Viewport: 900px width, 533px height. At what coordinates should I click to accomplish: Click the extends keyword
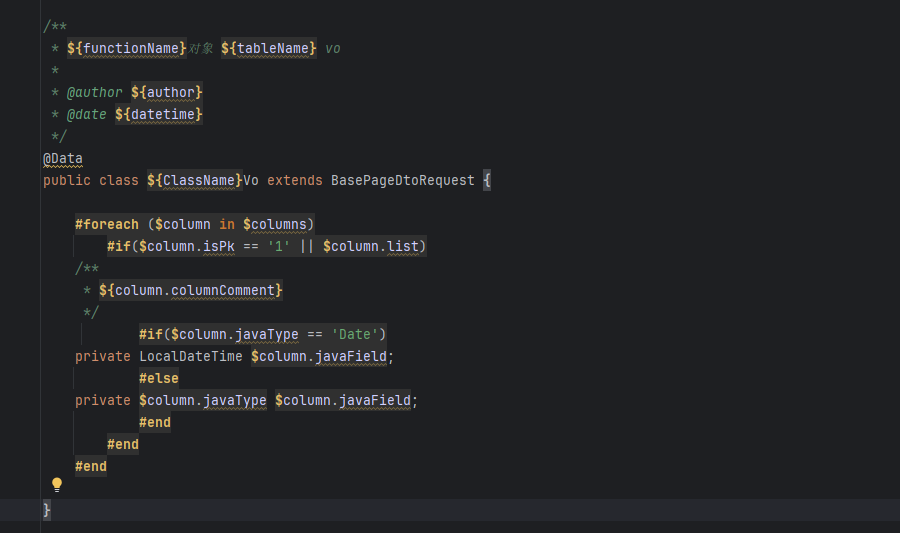[x=295, y=180]
